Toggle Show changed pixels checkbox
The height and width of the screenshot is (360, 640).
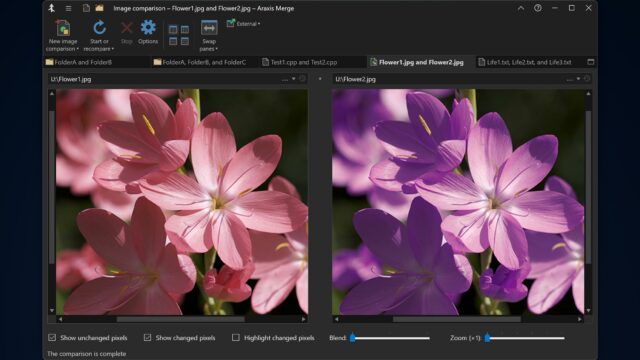click(x=147, y=338)
